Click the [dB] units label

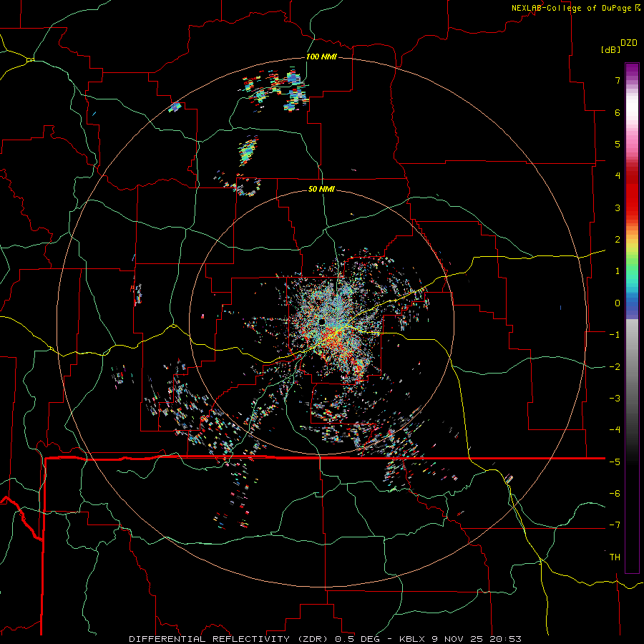[611, 49]
